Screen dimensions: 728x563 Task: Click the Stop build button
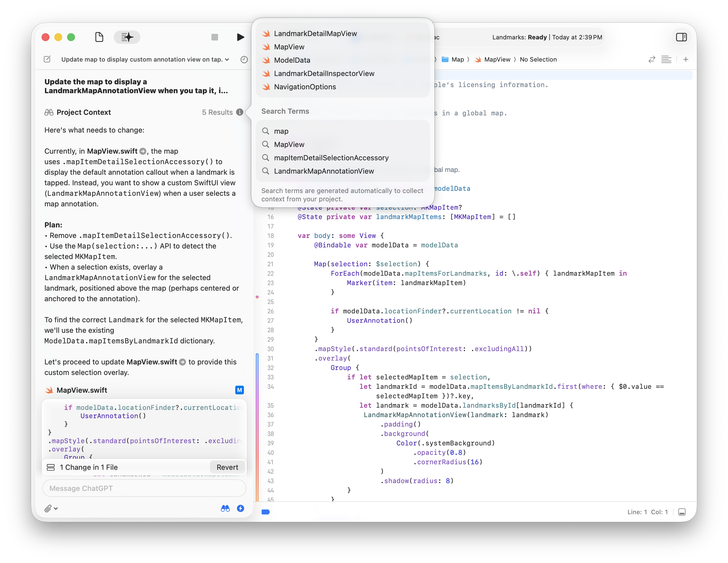pyautogui.click(x=215, y=37)
